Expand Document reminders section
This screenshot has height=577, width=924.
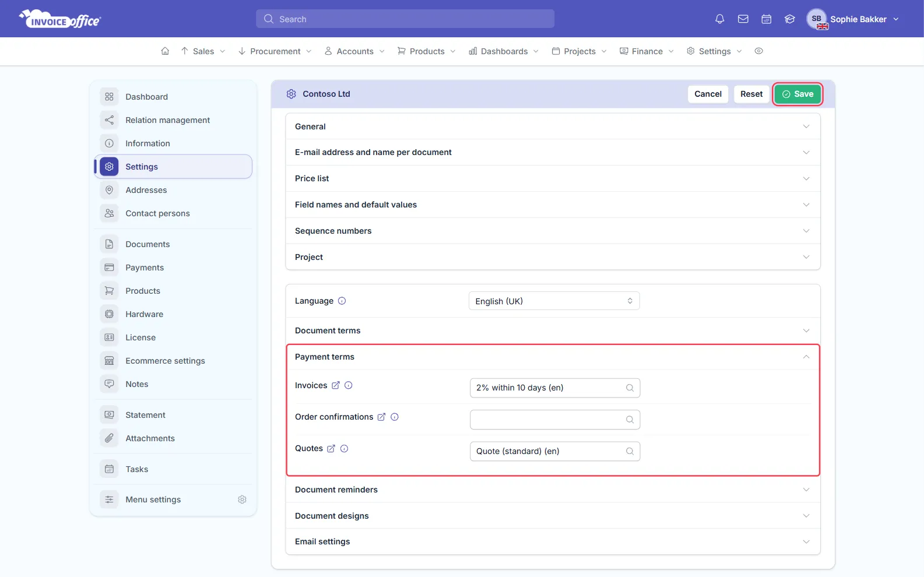pyautogui.click(x=553, y=490)
